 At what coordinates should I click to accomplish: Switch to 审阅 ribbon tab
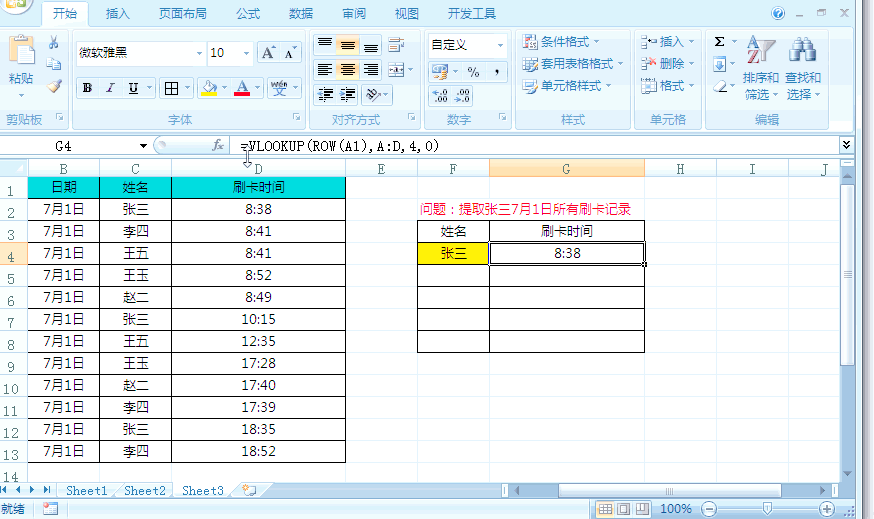pos(354,13)
